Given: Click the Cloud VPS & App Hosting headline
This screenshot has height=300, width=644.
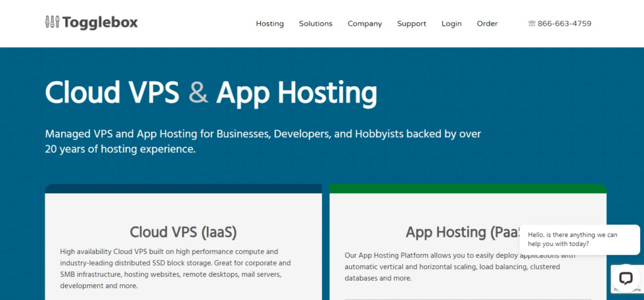Looking at the screenshot, I should tap(211, 93).
